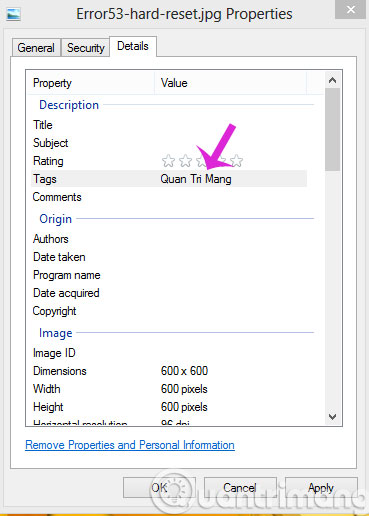Select the Tags property label
The image size is (369, 516).
coord(45,179)
